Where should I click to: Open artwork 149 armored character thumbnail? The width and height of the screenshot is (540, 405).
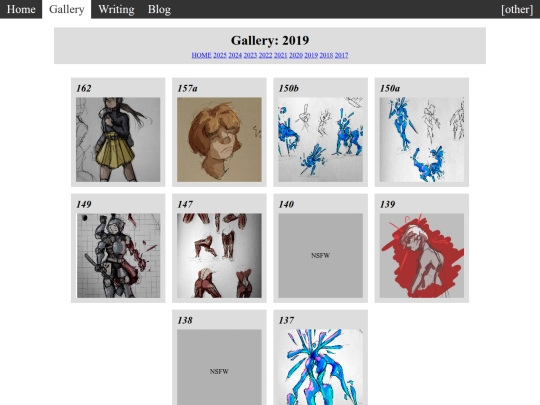[x=118, y=256]
